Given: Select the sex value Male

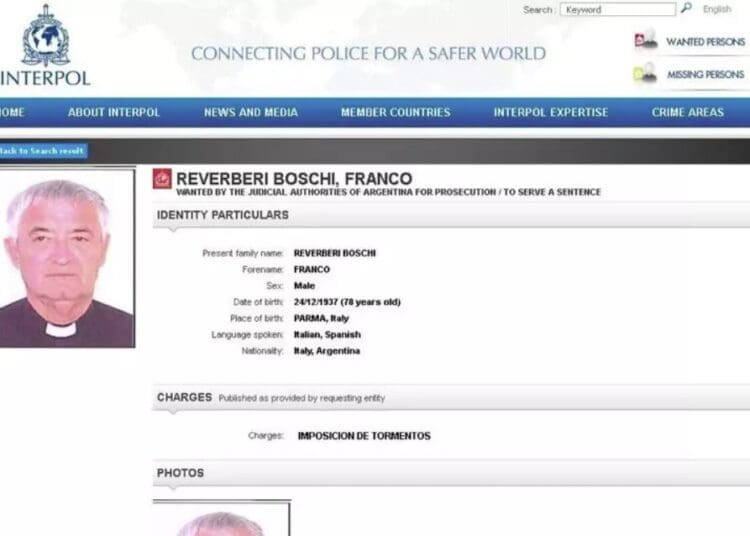Looking at the screenshot, I should coord(304,286).
